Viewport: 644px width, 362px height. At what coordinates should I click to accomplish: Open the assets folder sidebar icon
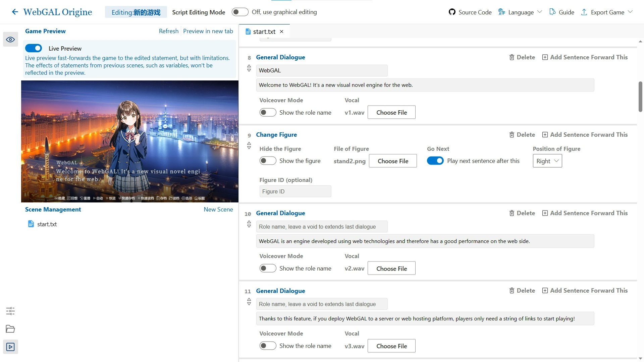coord(10,329)
